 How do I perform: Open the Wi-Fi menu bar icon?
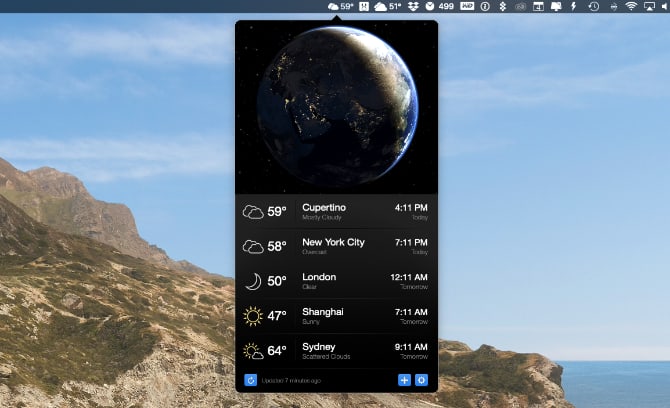(631, 6)
